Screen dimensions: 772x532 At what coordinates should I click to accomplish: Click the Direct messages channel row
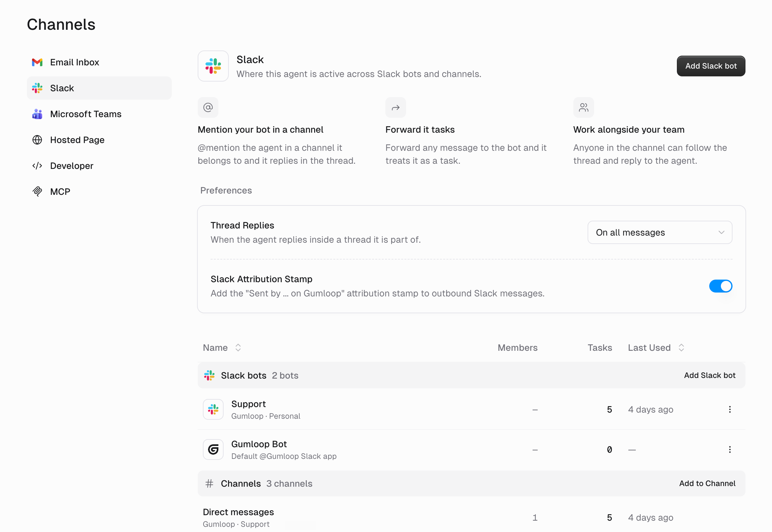click(x=471, y=517)
